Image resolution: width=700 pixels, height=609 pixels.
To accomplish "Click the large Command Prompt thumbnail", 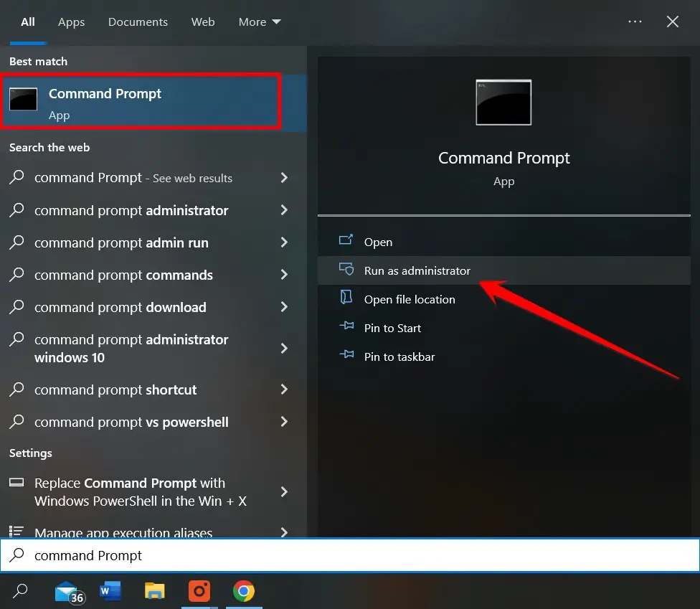I will coord(503,103).
